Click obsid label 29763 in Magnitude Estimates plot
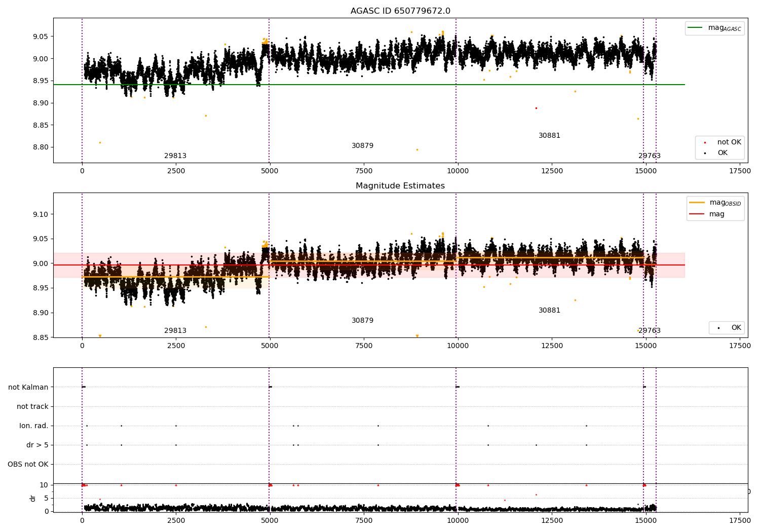Screen dimensions: 760x532 click(x=650, y=331)
